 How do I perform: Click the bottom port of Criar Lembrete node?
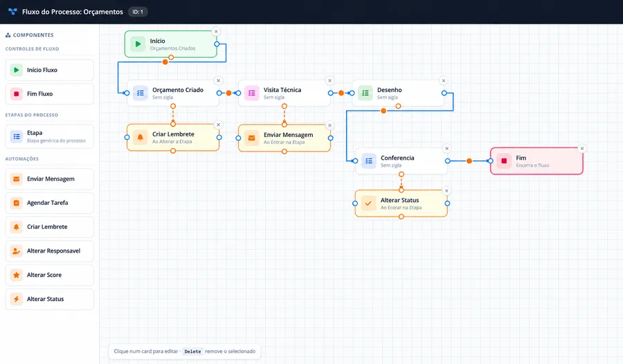tap(173, 151)
